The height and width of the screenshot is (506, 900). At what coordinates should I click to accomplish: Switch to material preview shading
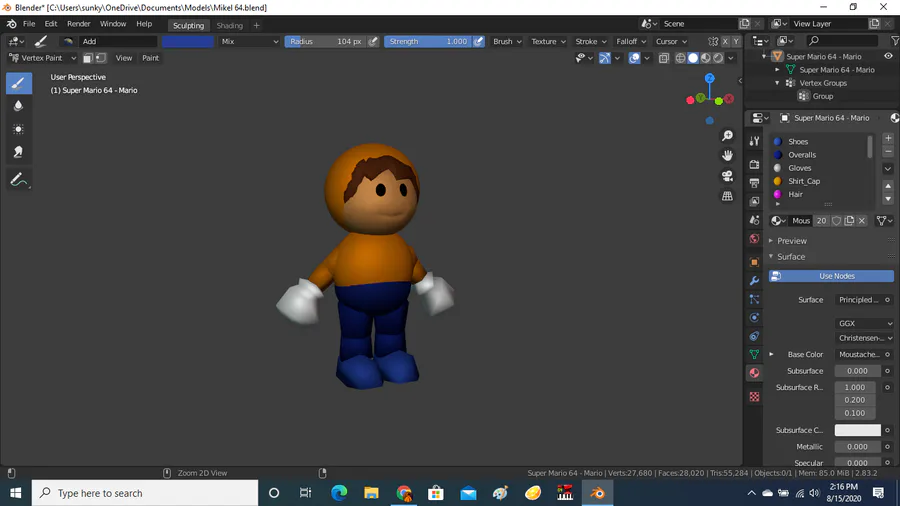(x=705, y=58)
